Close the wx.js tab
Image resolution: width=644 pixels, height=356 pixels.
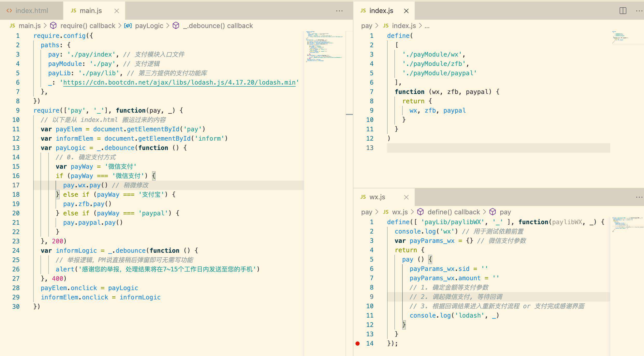(406, 197)
